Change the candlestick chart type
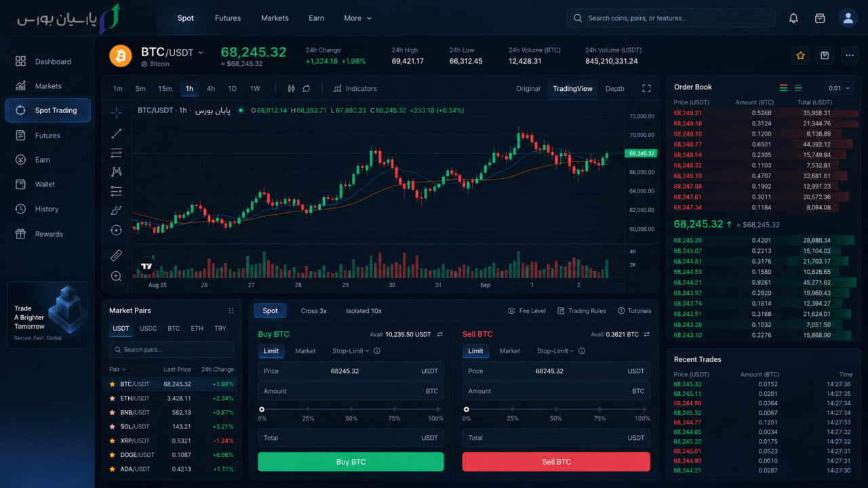Viewport: 868px width, 488px height. point(292,89)
